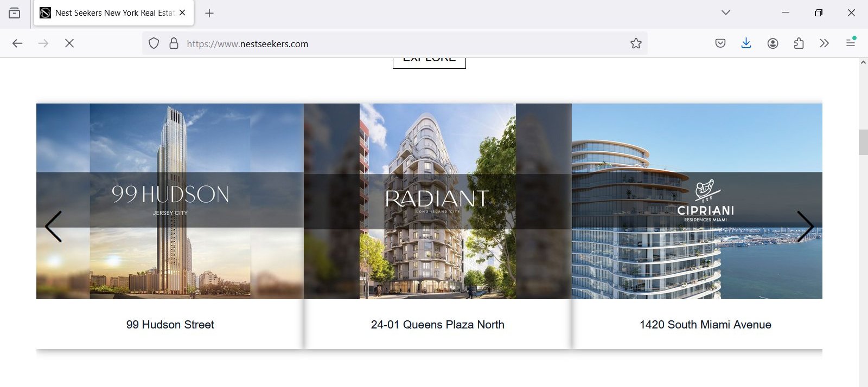Image resolution: width=868 pixels, height=387 pixels.
Task: Open the 1420 South Miami Avenue link
Action: [x=705, y=325]
